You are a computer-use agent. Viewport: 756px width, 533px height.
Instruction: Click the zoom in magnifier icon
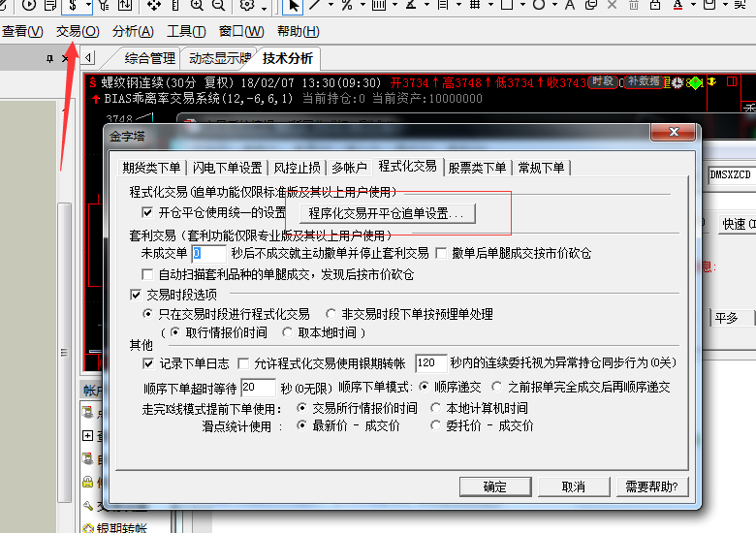click(x=196, y=5)
